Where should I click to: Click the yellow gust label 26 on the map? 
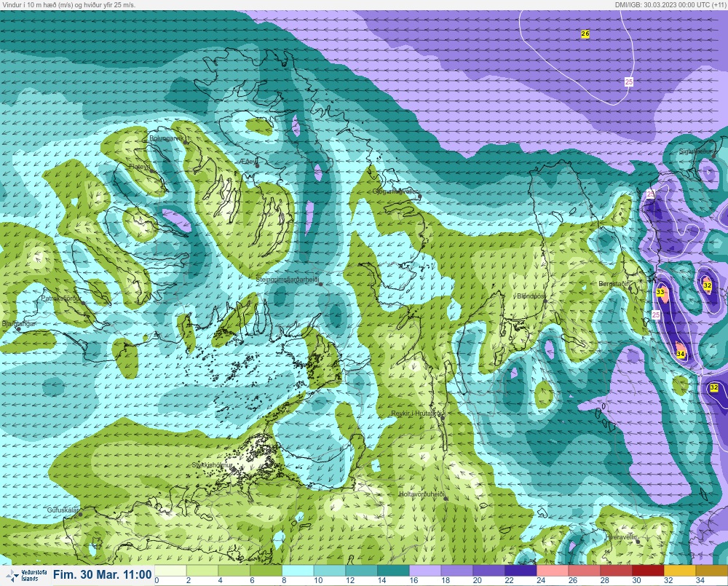pyautogui.click(x=585, y=34)
